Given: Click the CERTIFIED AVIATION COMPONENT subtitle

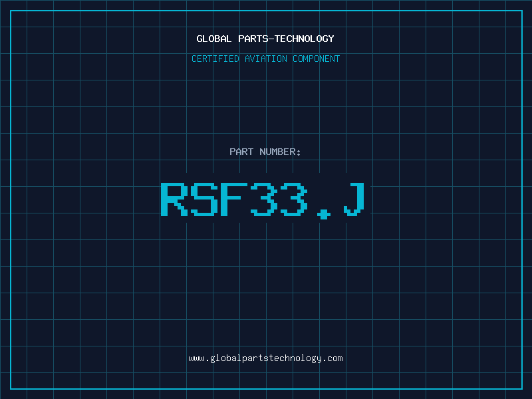Looking at the screenshot, I should click(x=265, y=59).
